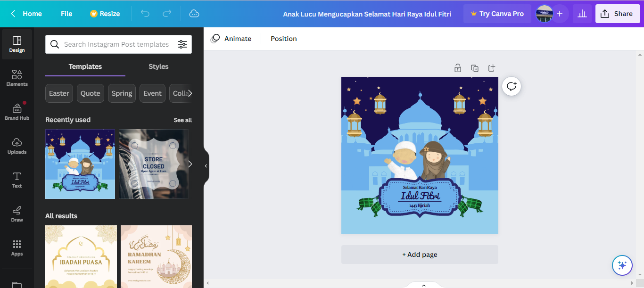Open the File menu
Screen dimensions: 644x288
click(66, 14)
